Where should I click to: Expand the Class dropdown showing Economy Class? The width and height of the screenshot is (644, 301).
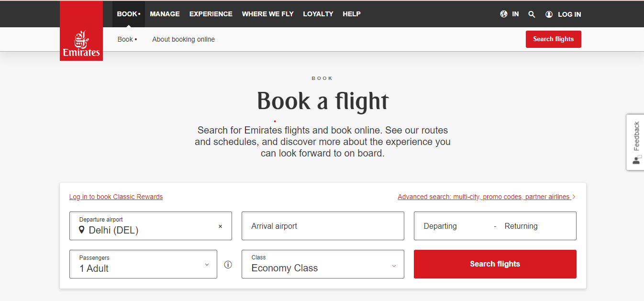coord(323,264)
